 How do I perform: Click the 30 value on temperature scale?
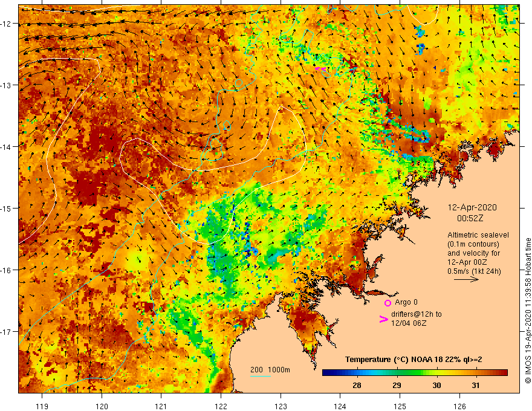tap(436, 385)
